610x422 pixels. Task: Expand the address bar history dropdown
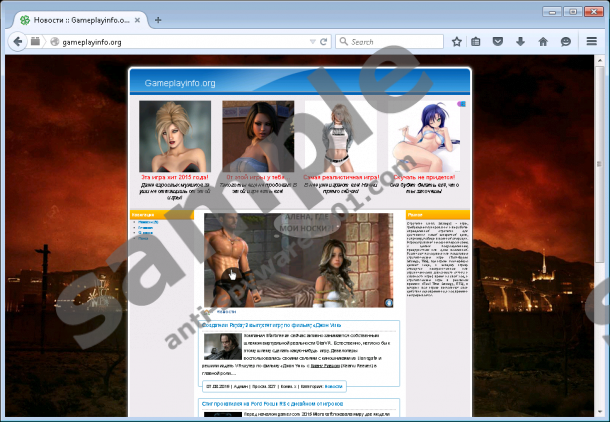point(312,42)
